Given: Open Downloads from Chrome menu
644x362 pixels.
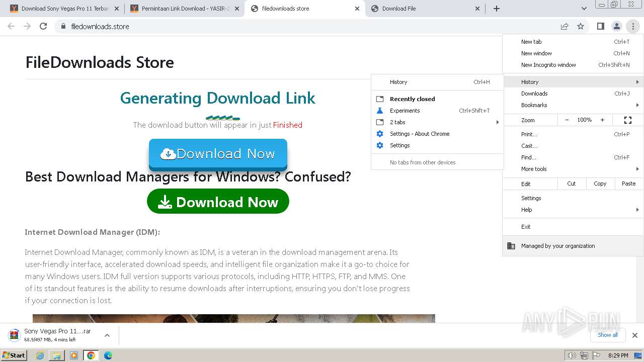Looking at the screenshot, I should [573, 94].
